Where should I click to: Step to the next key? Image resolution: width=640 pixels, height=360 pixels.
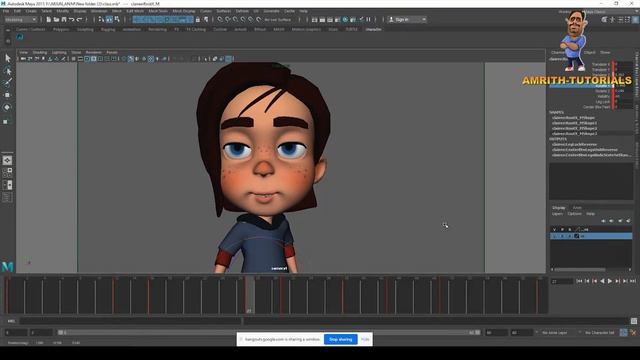(618, 281)
